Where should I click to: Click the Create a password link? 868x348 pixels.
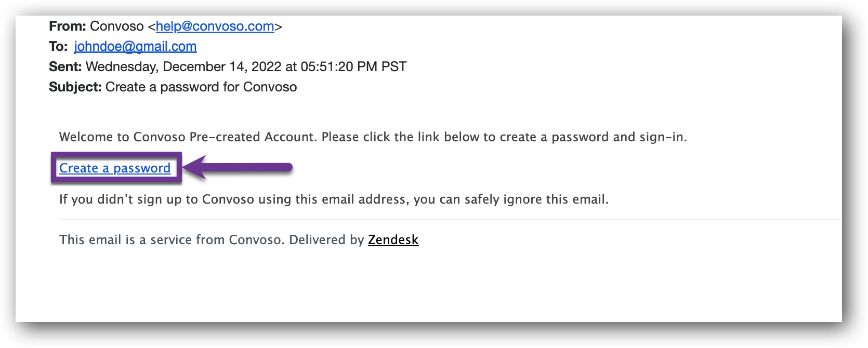coord(115,168)
